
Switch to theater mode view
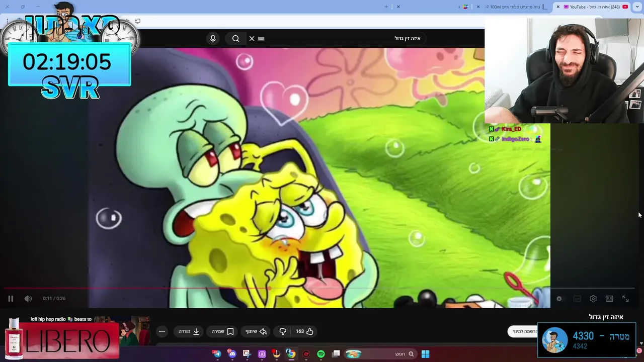(x=609, y=299)
